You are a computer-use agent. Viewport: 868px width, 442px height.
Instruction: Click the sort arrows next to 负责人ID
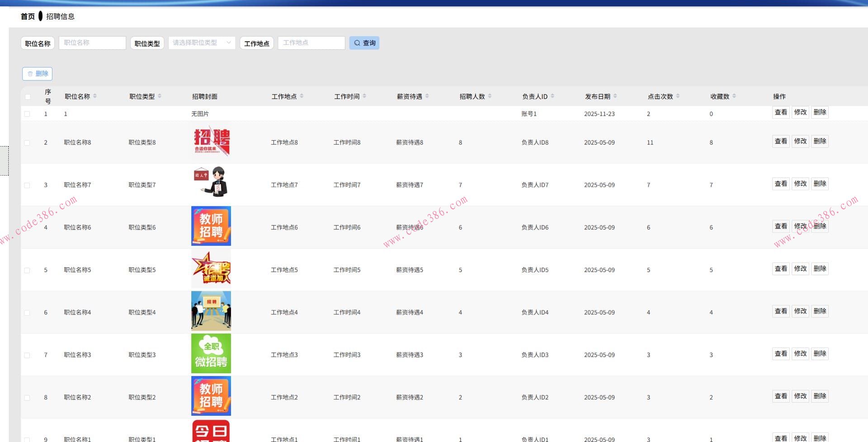(552, 96)
